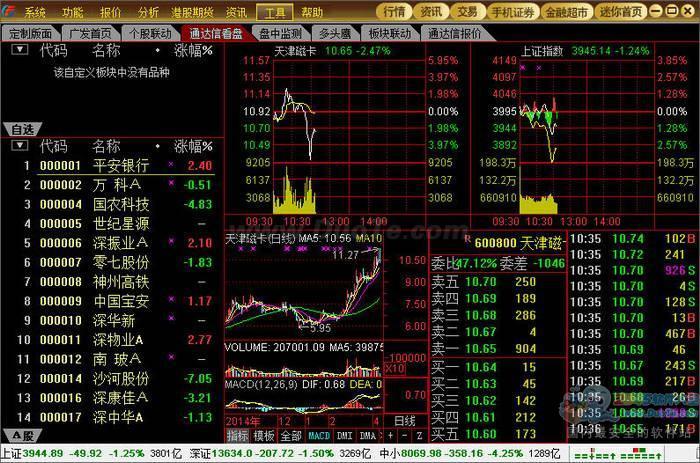The image size is (700, 463).
Task: Click the purple marker next to 中国宝安
Action: pyautogui.click(x=171, y=300)
